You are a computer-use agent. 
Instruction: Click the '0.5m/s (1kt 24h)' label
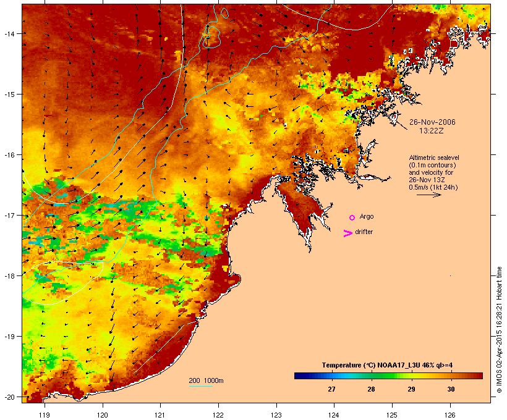pyautogui.click(x=433, y=187)
